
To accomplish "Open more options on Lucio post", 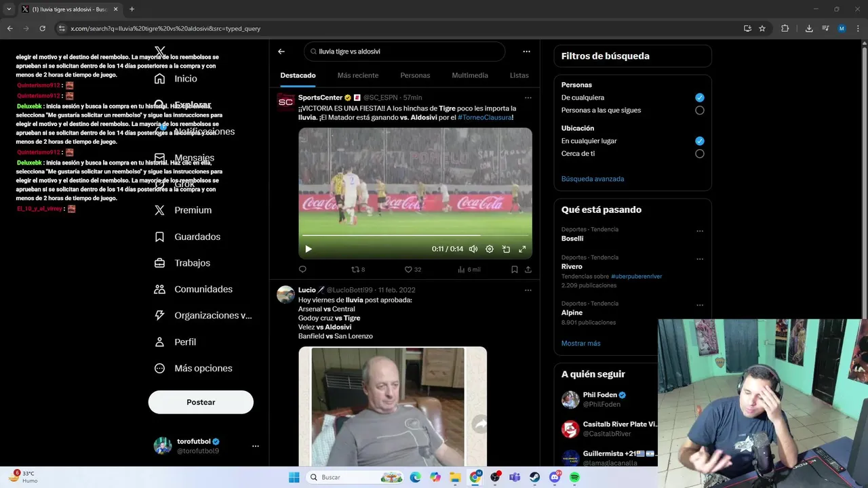I will [528, 290].
